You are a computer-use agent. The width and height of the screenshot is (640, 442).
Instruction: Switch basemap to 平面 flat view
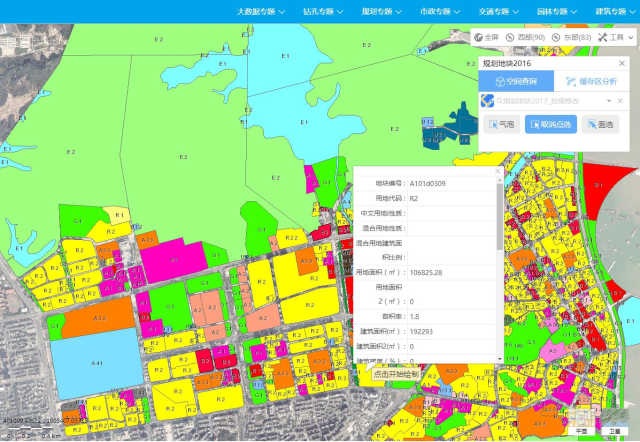click(581, 431)
